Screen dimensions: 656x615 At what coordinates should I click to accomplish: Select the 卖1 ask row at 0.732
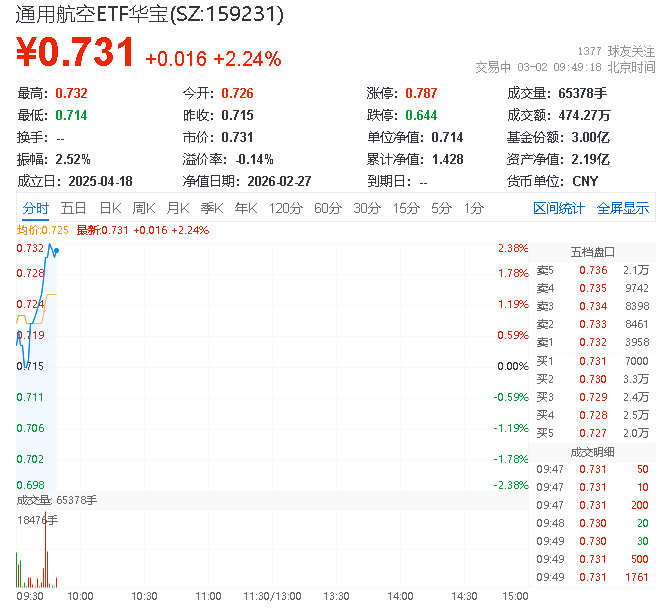point(592,342)
